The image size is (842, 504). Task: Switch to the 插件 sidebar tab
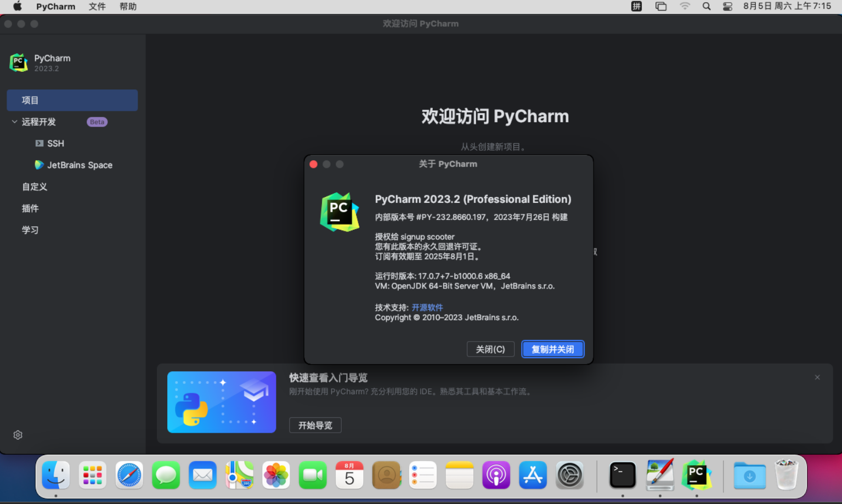pyautogui.click(x=31, y=208)
